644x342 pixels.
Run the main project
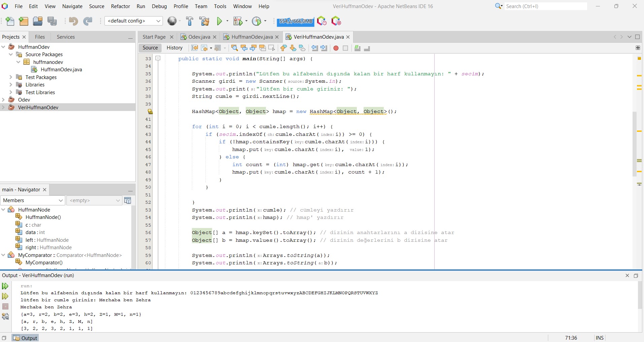point(219,21)
